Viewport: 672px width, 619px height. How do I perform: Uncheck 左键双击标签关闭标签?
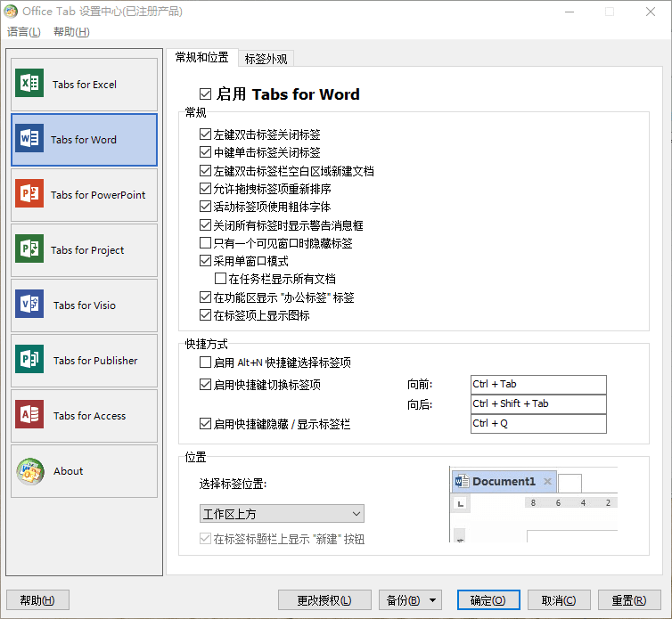pos(205,134)
